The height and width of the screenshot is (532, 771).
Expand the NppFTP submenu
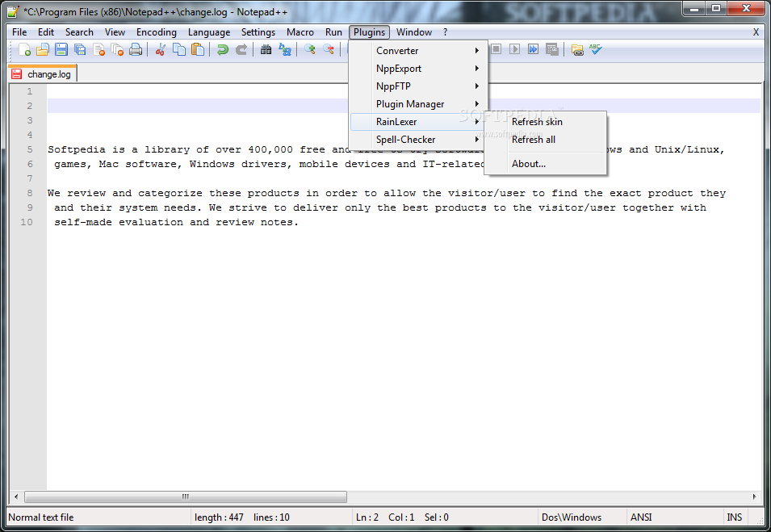(x=418, y=86)
